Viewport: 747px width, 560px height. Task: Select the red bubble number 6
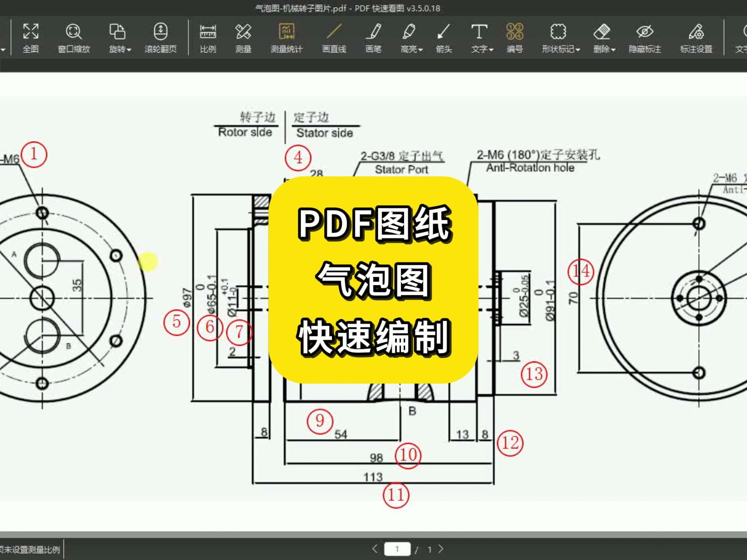(210, 327)
